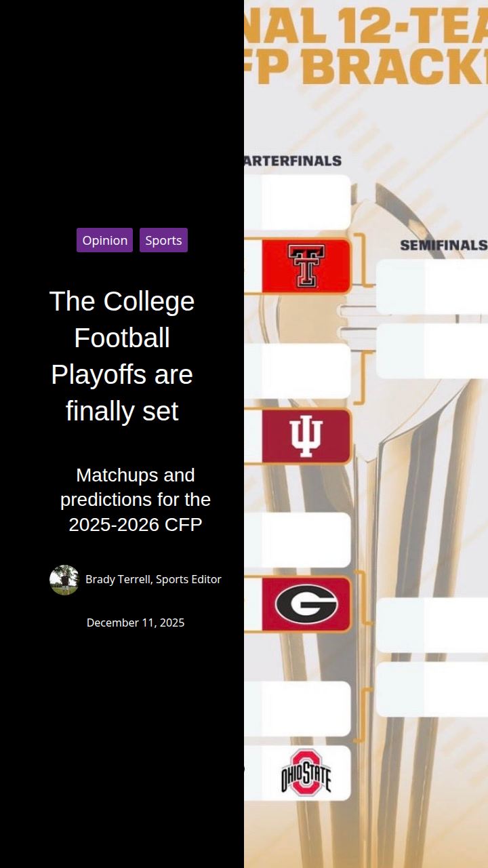This screenshot has width=488, height=868.
Task: Click the Matchups and predictions subtitle
Action: (136, 500)
